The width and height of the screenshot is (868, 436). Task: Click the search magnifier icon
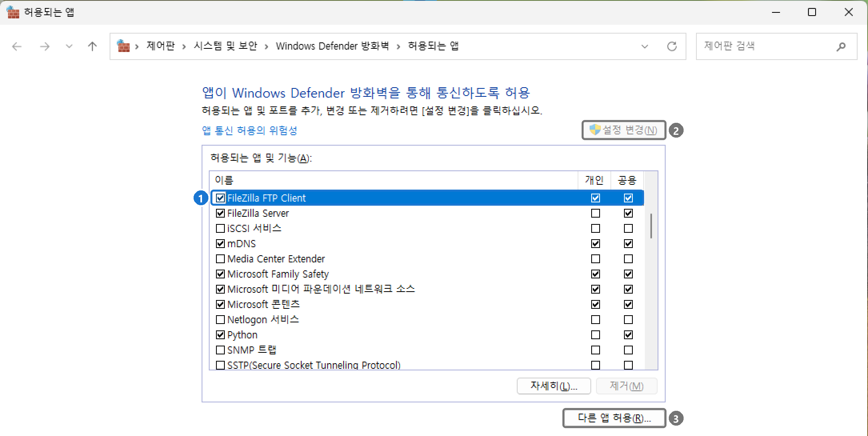841,47
